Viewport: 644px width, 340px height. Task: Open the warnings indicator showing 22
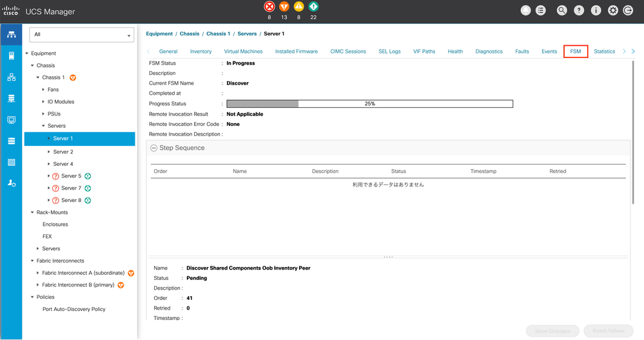313,6
